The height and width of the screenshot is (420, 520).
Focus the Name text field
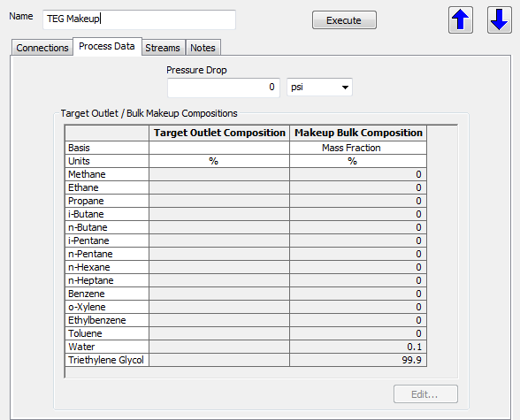[139, 19]
